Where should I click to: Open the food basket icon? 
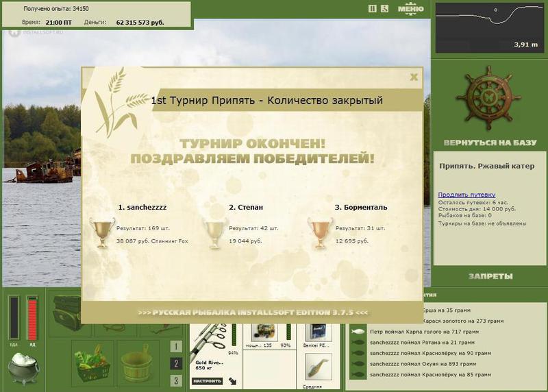(x=92, y=364)
